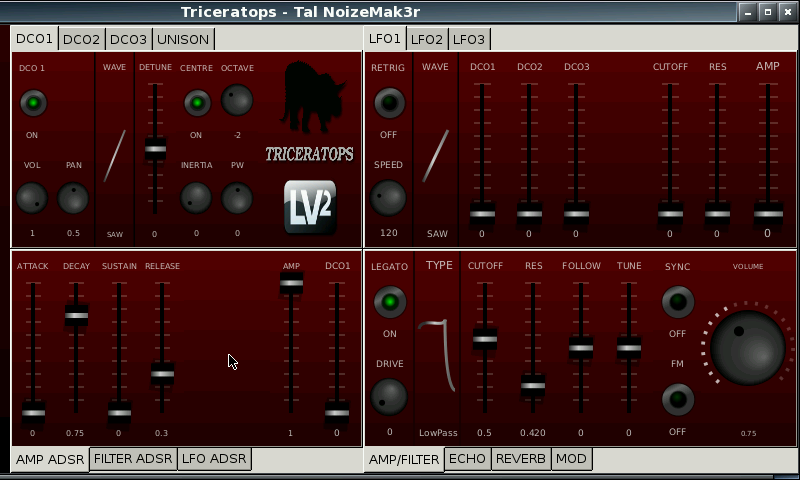800x480 pixels.
Task: Click the PW knob
Action: (x=237, y=198)
